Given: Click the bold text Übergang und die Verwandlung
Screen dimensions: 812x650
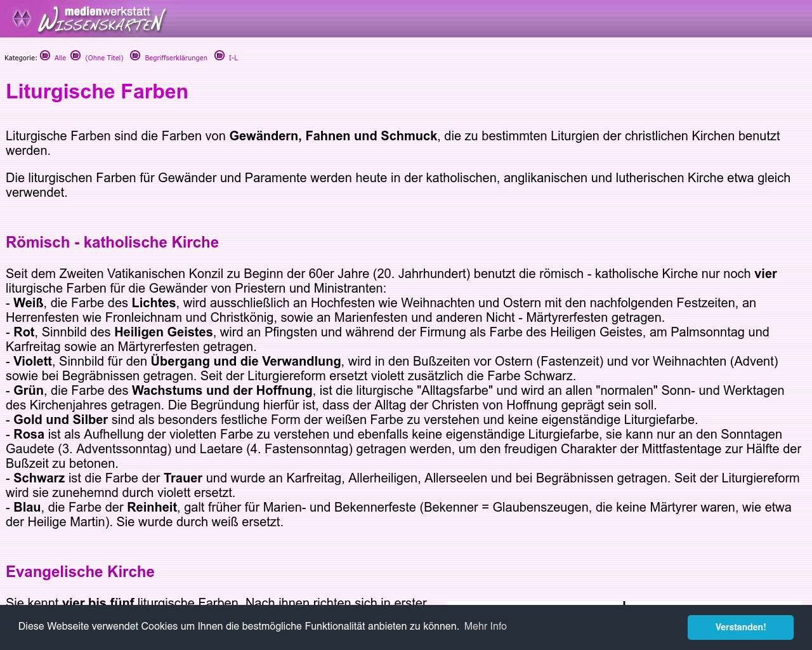Looking at the screenshot, I should pos(246,361).
